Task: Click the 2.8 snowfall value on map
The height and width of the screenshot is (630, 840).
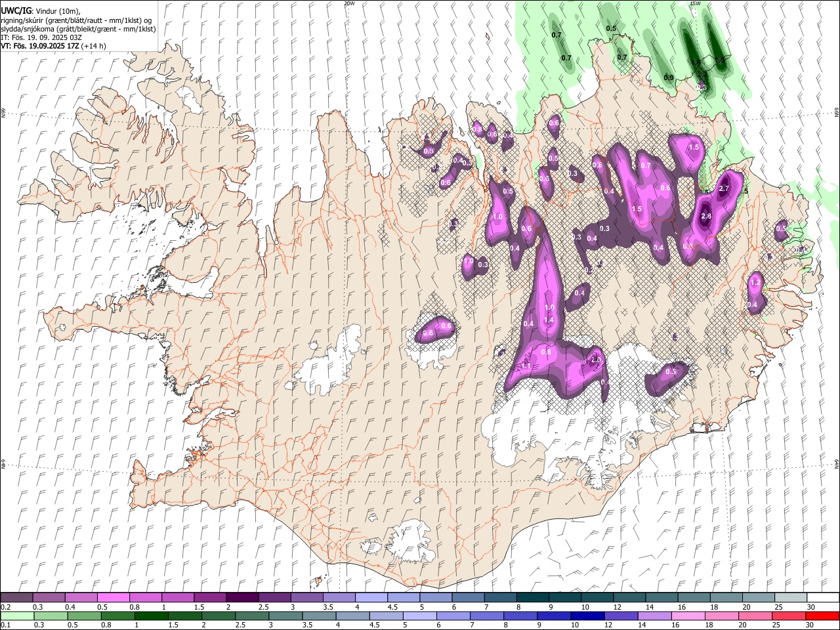Action: (x=706, y=216)
